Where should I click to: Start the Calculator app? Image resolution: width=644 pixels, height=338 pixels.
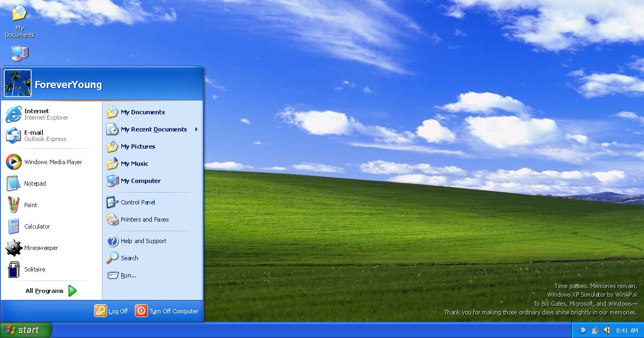[51, 226]
